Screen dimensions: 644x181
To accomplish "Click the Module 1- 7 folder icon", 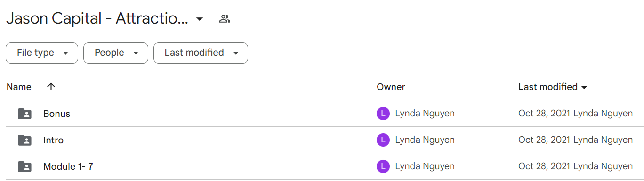I will tap(24, 166).
